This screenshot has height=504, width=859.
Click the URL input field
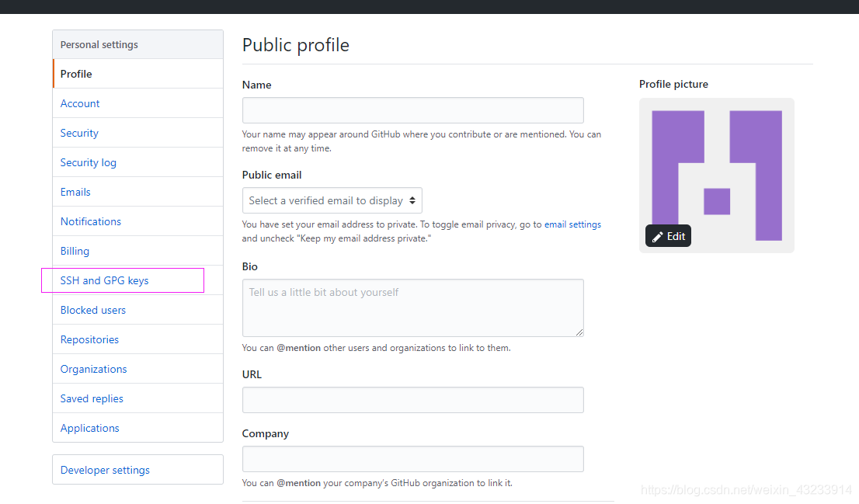(x=413, y=400)
